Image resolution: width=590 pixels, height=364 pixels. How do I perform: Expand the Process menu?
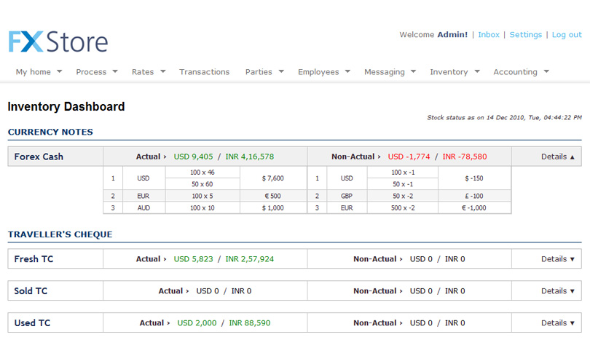98,72
